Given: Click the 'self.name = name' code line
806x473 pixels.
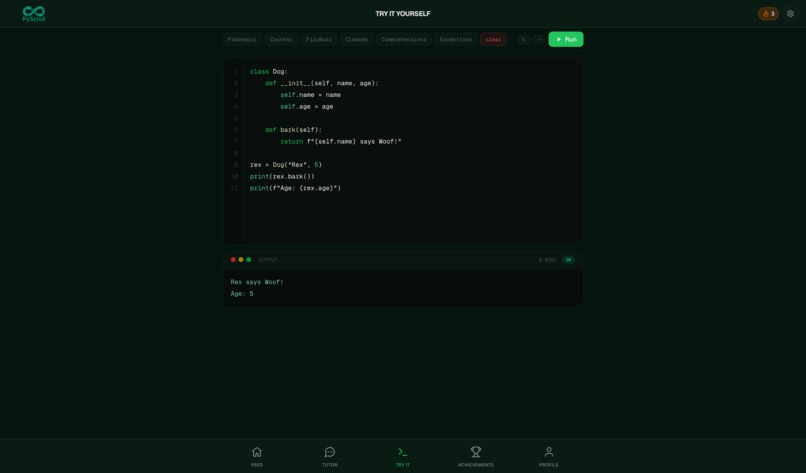Looking at the screenshot, I should click(310, 95).
